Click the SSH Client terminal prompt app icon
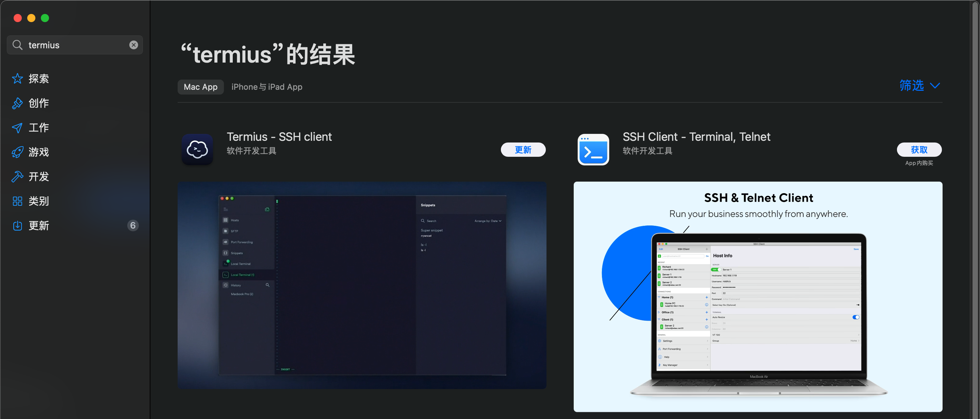The height and width of the screenshot is (419, 980). [x=593, y=149]
